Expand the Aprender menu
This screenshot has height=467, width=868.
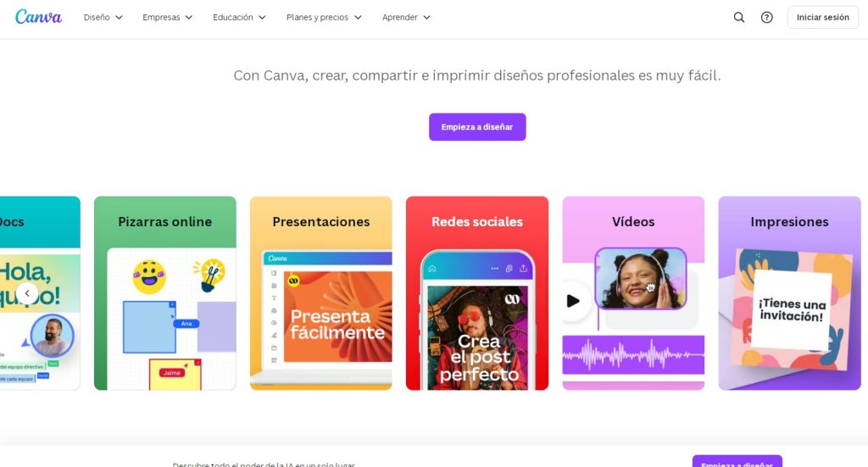(x=406, y=17)
